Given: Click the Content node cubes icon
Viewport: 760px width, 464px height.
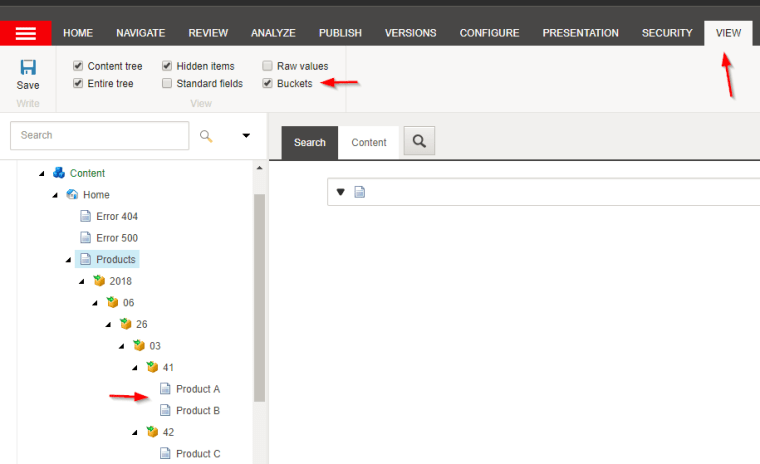Looking at the screenshot, I should point(59,173).
